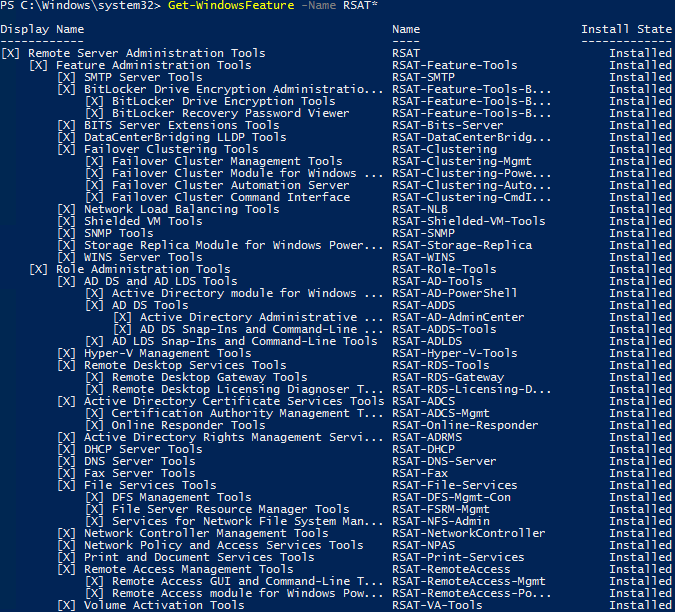Click the Failover Clustering Tools row

click(336, 149)
